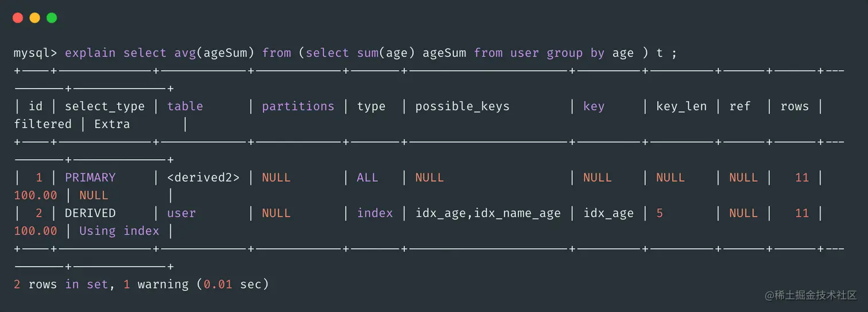Click the DERIVED select_type value
Screen dimensions: 868x312
click(90, 213)
